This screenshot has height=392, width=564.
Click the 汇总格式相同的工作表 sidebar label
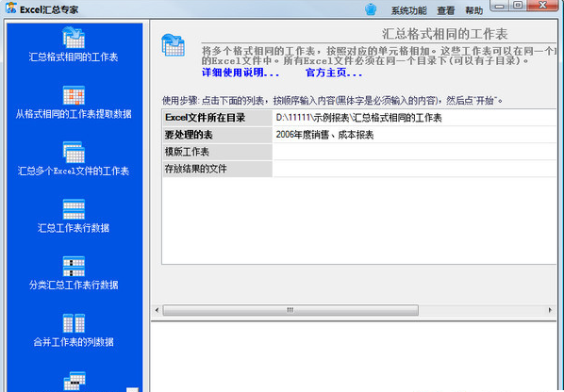coord(74,57)
